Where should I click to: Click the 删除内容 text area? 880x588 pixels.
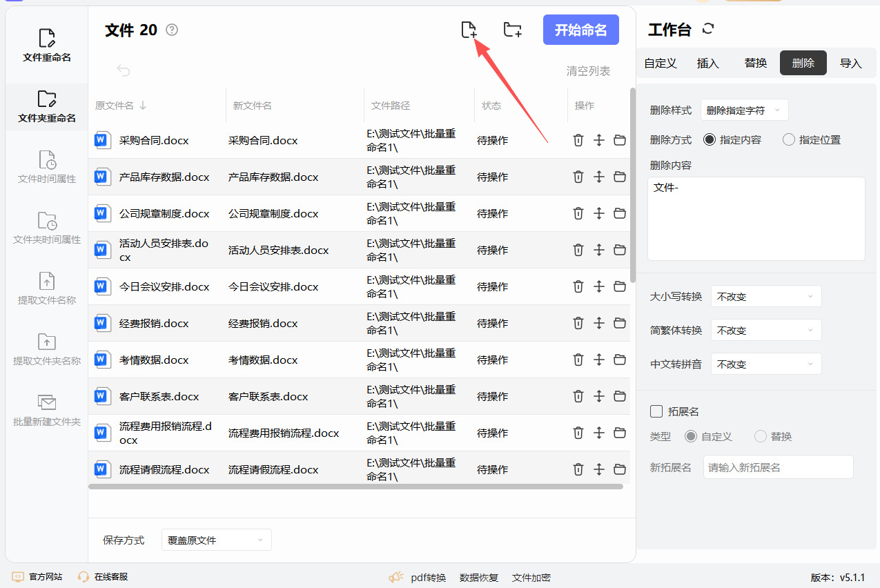[x=756, y=219]
